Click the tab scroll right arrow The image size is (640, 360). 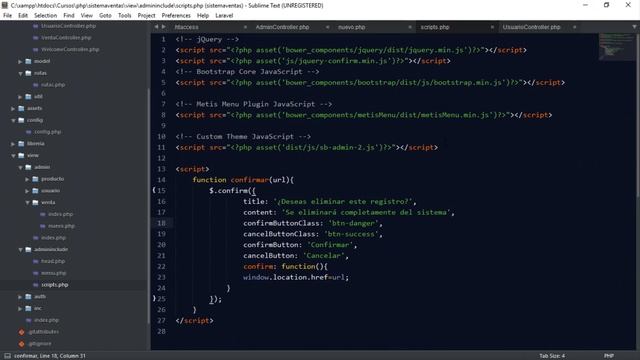coord(164,27)
